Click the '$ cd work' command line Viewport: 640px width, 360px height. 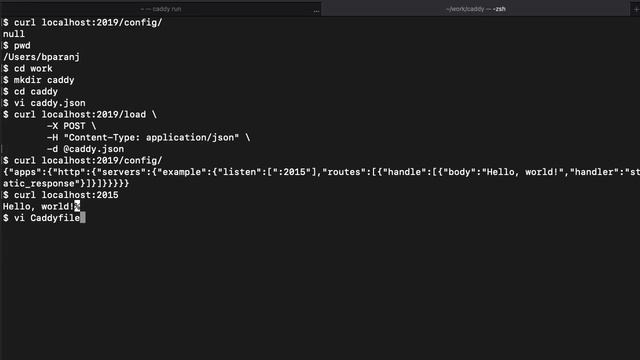click(x=28, y=68)
